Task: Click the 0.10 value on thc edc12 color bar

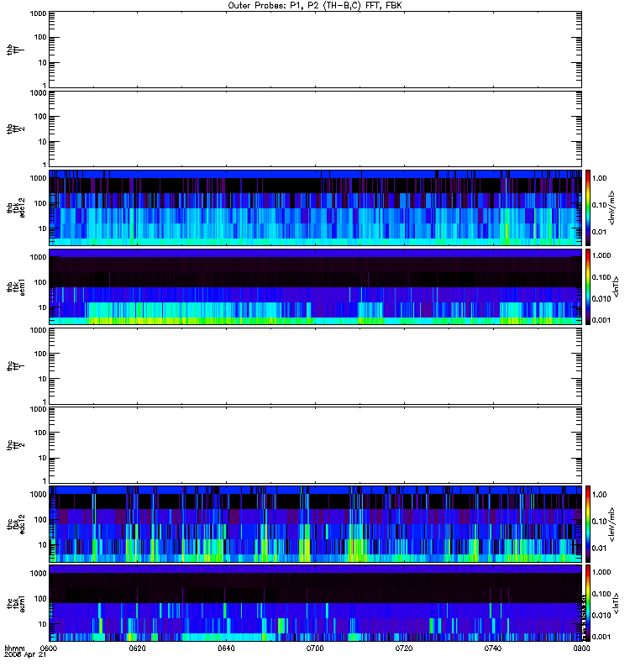Action: 599,521
